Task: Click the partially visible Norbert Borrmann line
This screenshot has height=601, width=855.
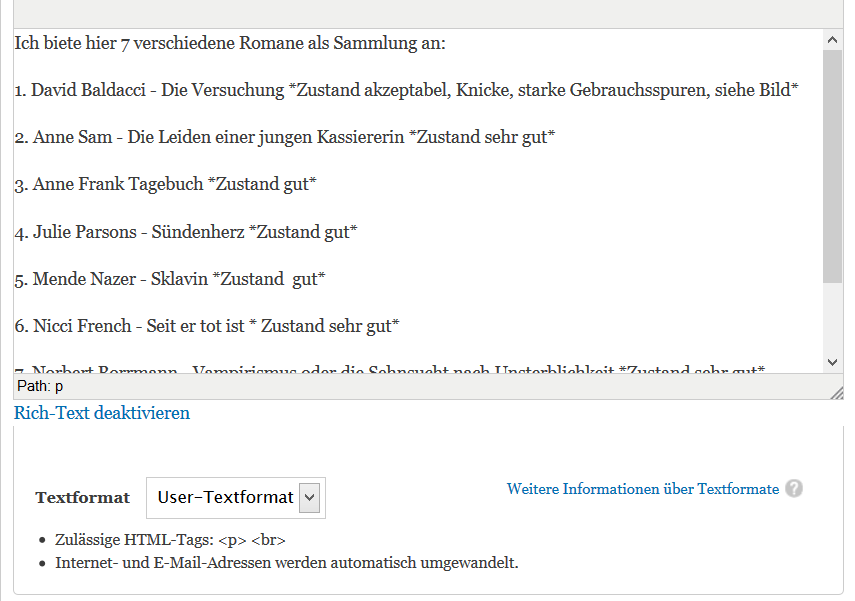Action: tap(390, 370)
